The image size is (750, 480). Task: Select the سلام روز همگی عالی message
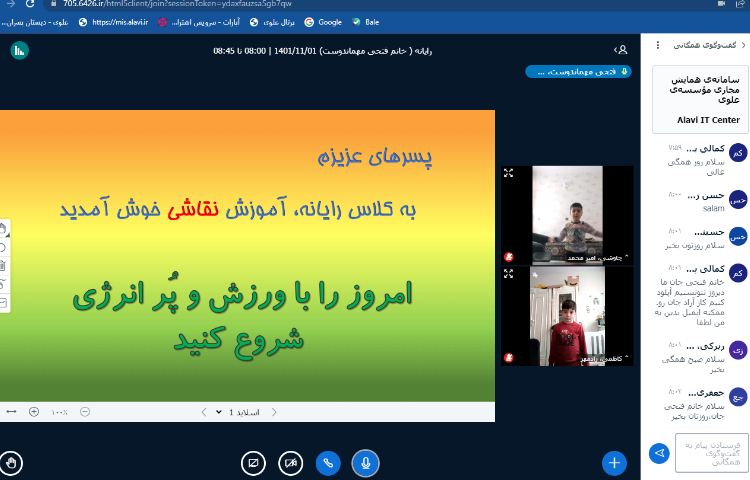coord(696,167)
